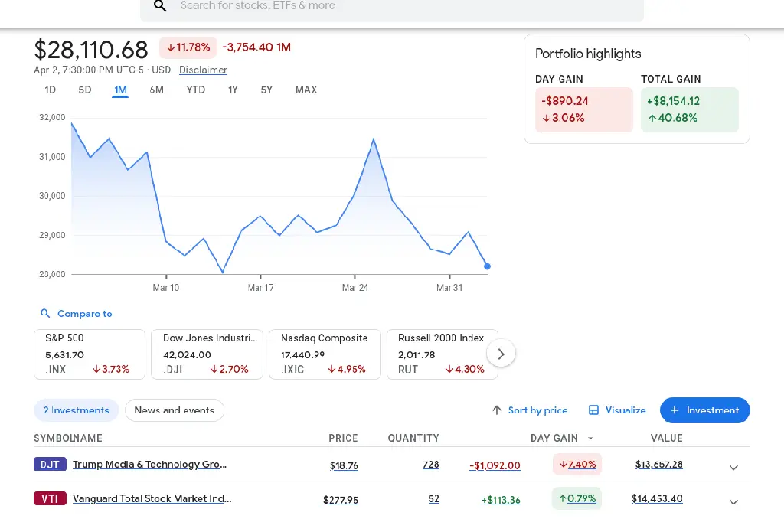Expand the Trump Media row details

coord(733,468)
